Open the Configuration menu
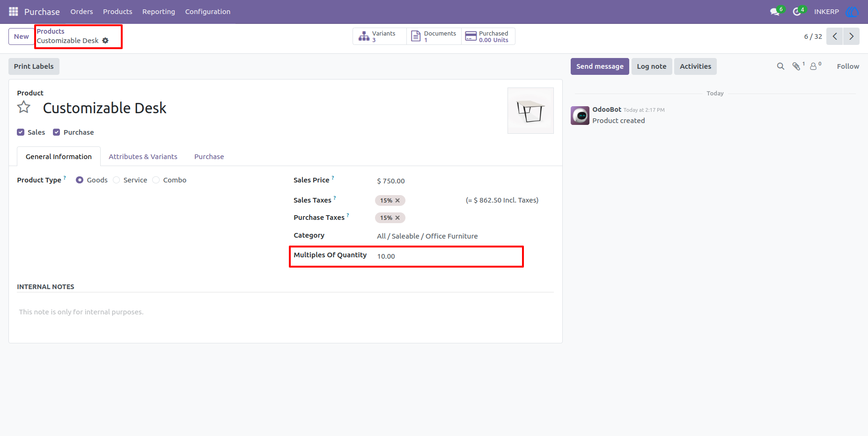The width and height of the screenshot is (868, 436). tap(208, 12)
